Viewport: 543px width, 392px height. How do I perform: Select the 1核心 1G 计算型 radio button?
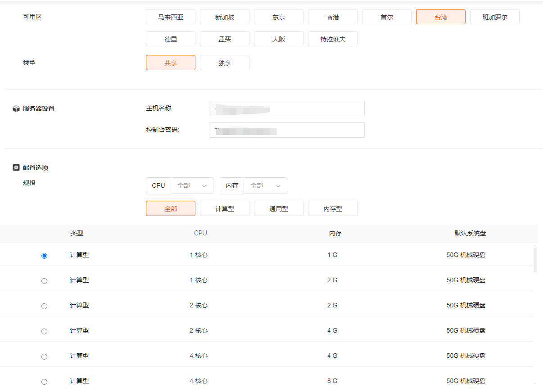[44, 256]
